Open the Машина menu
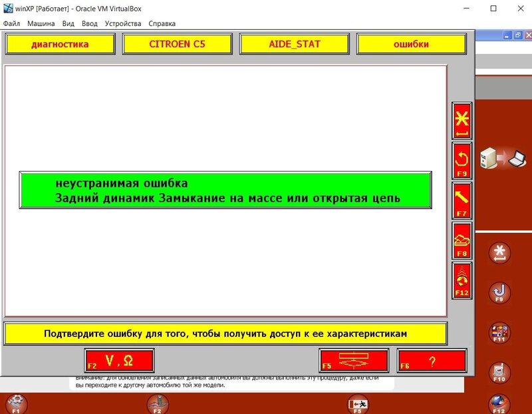 pyautogui.click(x=41, y=23)
